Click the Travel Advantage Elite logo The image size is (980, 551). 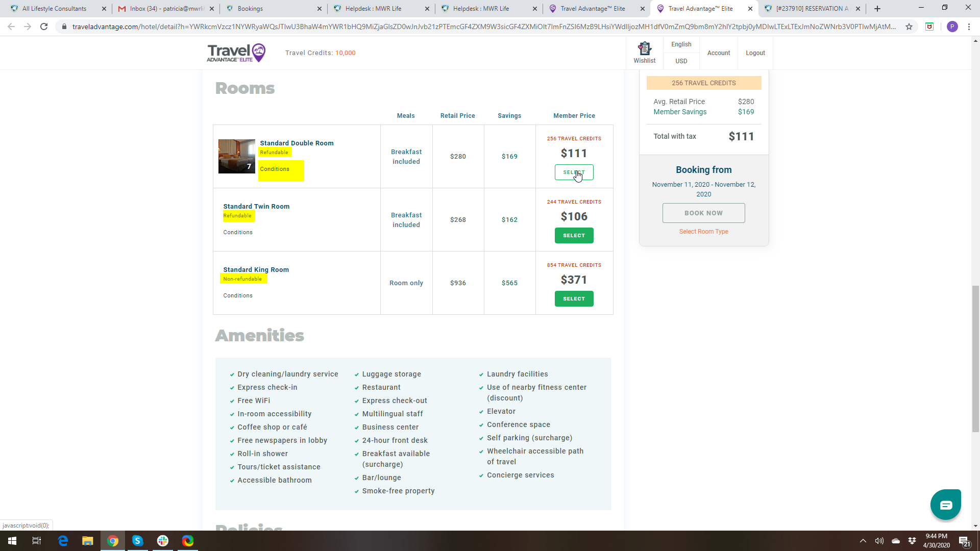tap(236, 53)
